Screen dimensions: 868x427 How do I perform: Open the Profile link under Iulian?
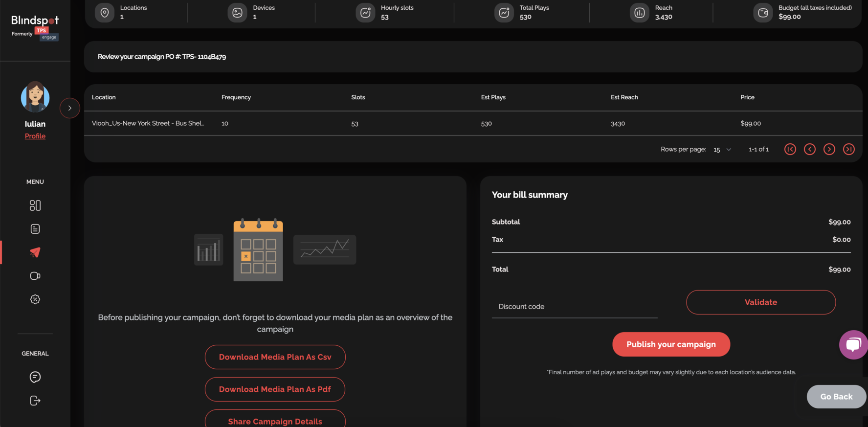pyautogui.click(x=35, y=136)
